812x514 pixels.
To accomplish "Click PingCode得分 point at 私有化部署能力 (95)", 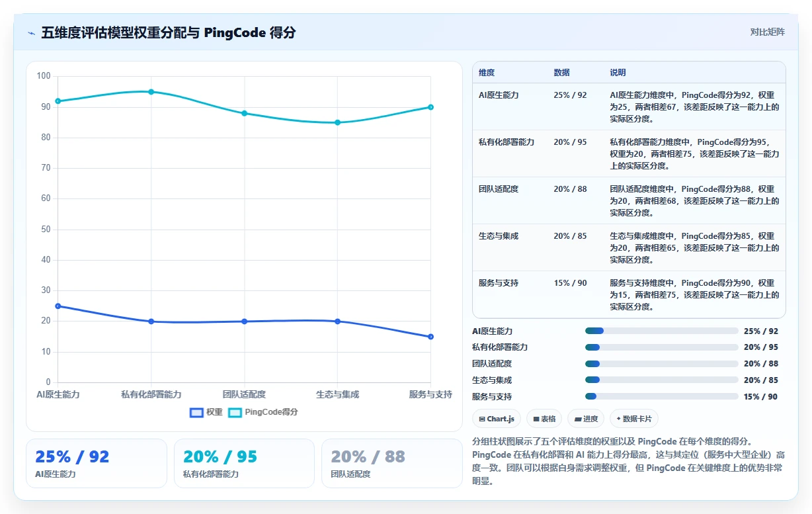I will pos(151,92).
